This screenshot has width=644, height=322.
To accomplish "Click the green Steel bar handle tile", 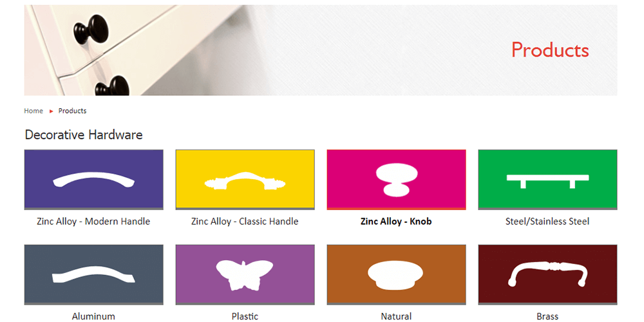I will pyautogui.click(x=547, y=180).
